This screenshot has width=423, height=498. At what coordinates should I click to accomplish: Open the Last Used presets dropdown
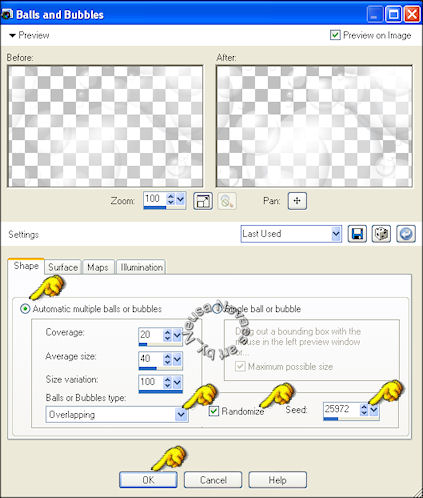tap(291, 234)
